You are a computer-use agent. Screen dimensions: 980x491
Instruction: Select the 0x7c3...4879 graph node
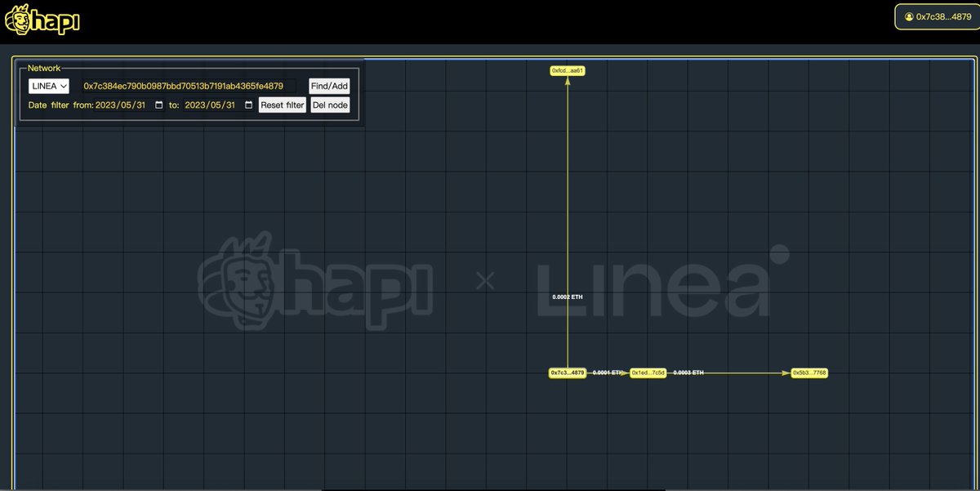(x=568, y=373)
